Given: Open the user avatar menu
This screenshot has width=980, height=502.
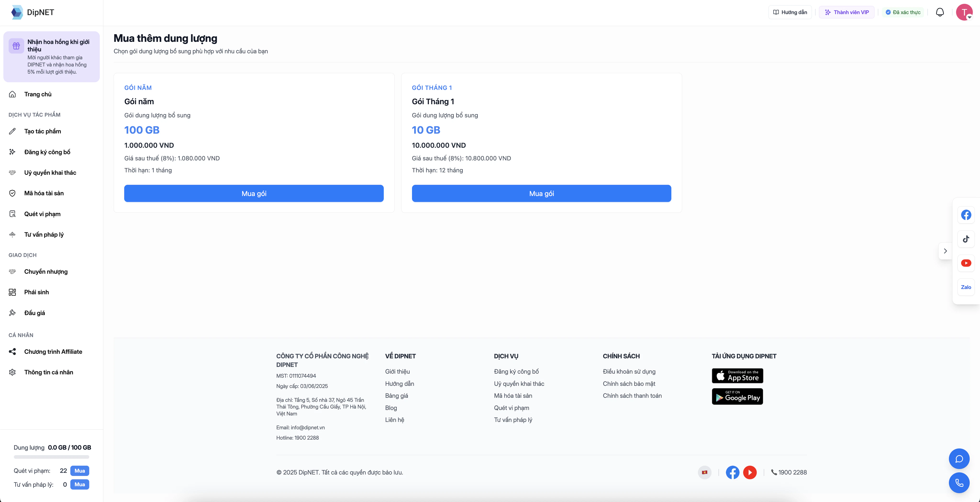Looking at the screenshot, I should [964, 12].
